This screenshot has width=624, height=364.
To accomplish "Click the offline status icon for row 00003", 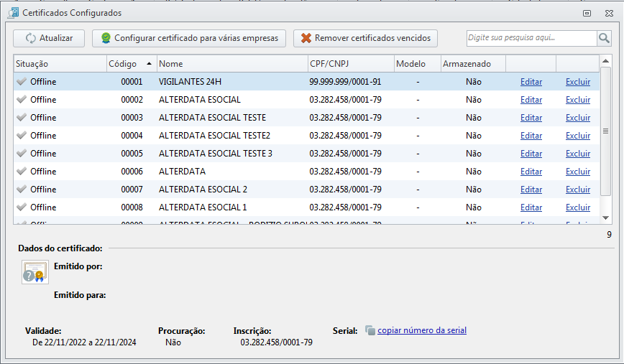I will click(22, 117).
